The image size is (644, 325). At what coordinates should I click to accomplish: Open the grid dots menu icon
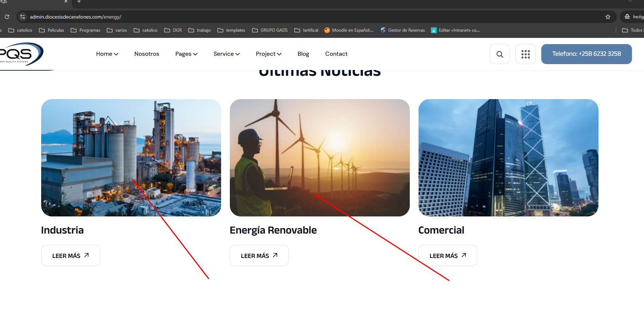[x=526, y=54]
